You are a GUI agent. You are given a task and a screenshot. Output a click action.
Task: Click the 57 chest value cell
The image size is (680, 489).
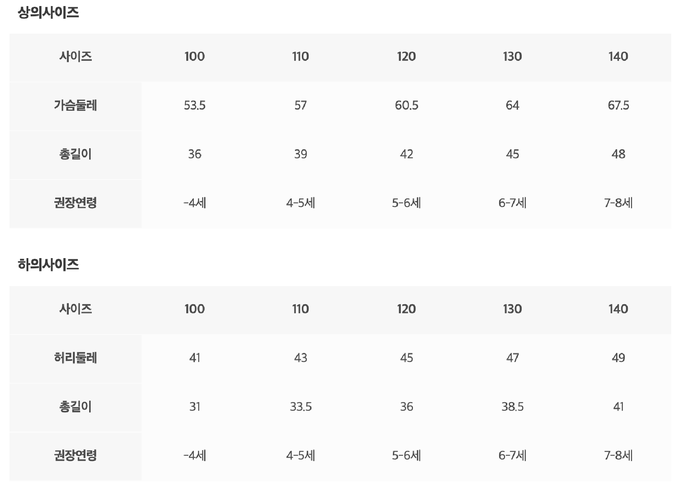pyautogui.click(x=300, y=105)
